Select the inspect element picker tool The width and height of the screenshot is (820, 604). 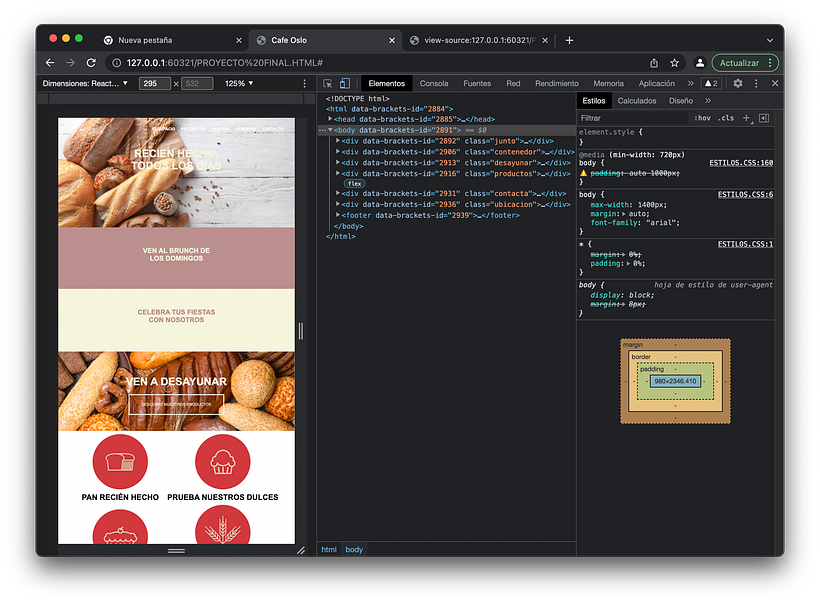328,83
